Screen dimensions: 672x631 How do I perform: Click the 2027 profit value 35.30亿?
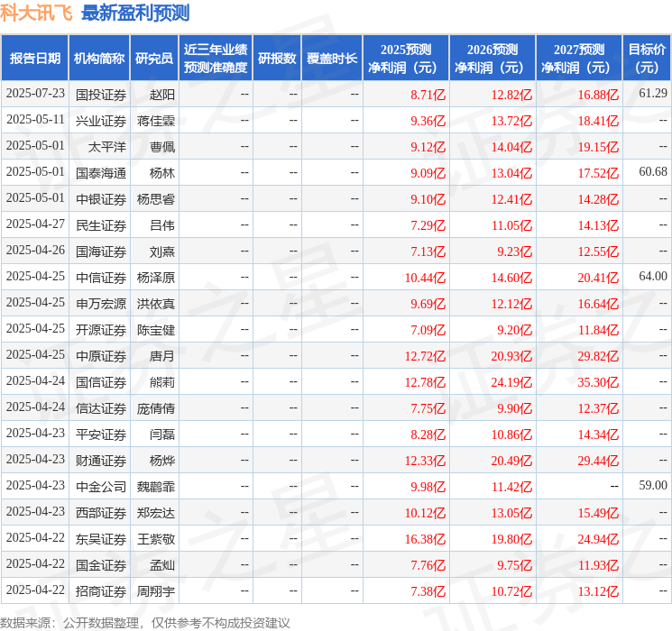598,382
